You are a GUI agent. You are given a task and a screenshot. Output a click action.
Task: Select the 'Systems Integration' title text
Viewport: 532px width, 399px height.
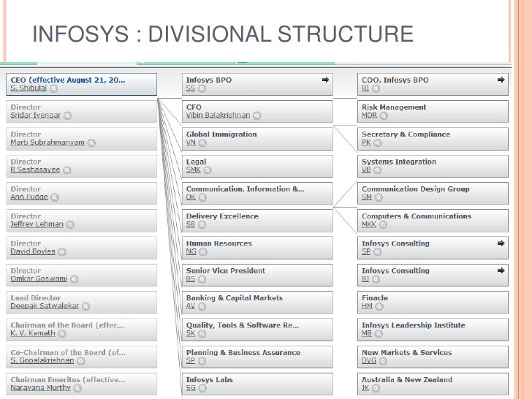point(399,161)
